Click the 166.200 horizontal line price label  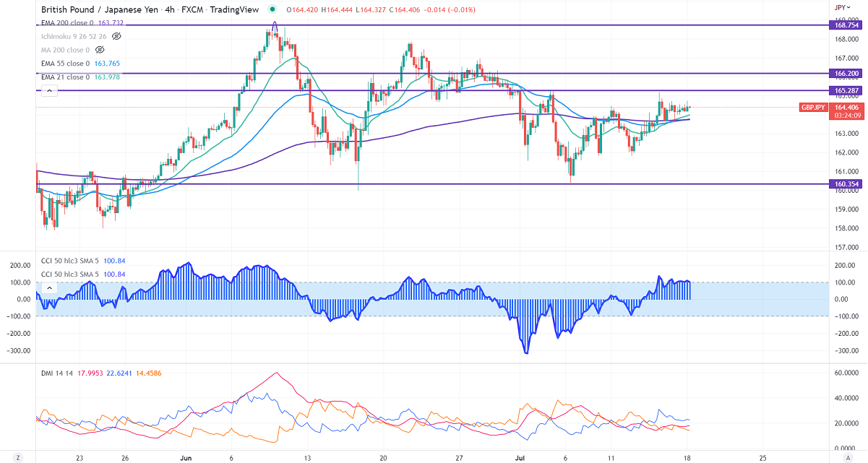[x=846, y=73]
